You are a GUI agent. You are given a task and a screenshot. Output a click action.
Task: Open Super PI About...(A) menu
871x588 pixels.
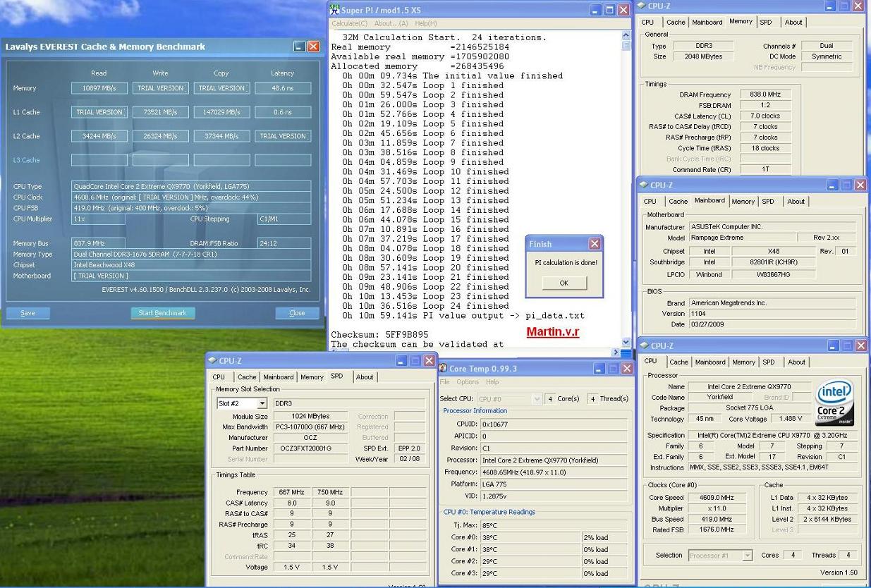pyautogui.click(x=391, y=23)
